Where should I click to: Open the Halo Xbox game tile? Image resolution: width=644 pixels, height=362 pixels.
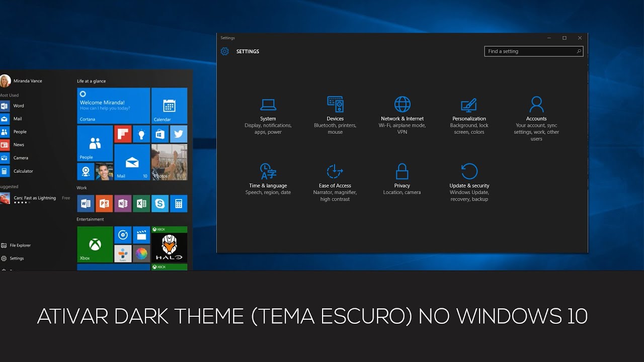pos(169,244)
